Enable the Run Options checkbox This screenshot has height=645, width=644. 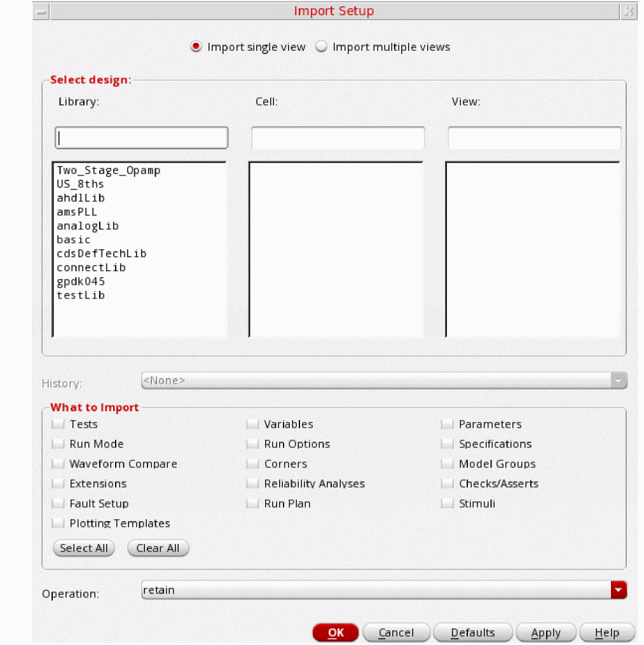tap(252, 444)
